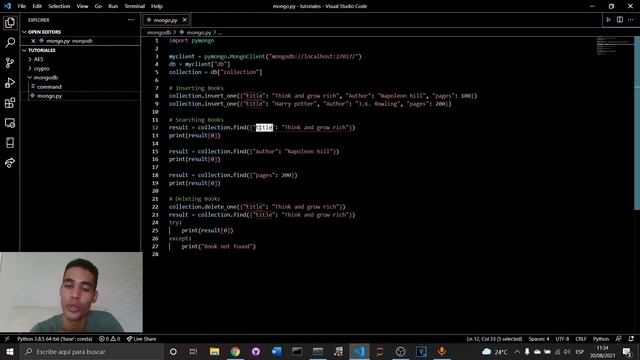The height and width of the screenshot is (360, 640).
Task: Select mongo.py in the file tree
Action: click(50, 96)
